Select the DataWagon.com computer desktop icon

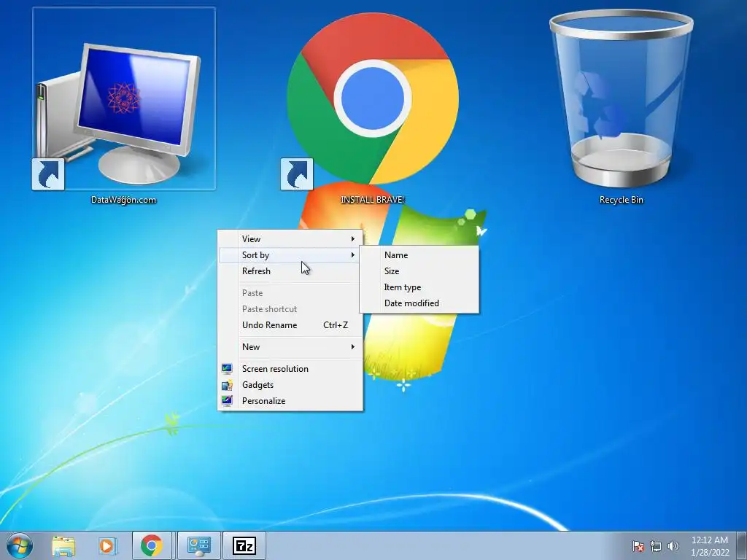124,99
